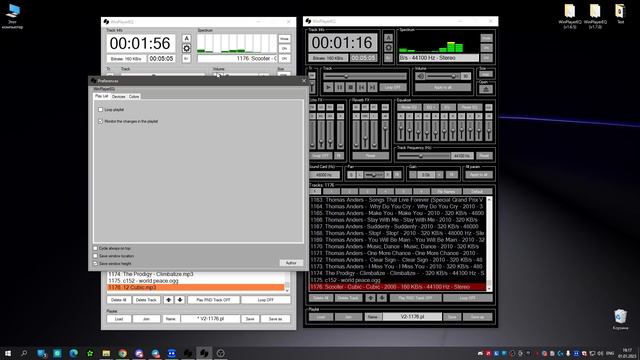Image resolution: width=640 pixels, height=360 pixels.
Task: Close the Preferences dialog
Action: point(304,81)
